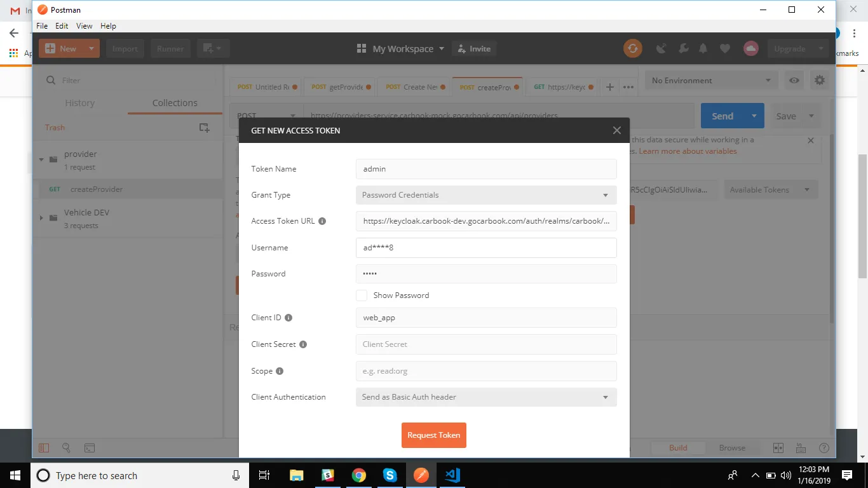
Task: Open the No Environment dropdown
Action: point(712,81)
